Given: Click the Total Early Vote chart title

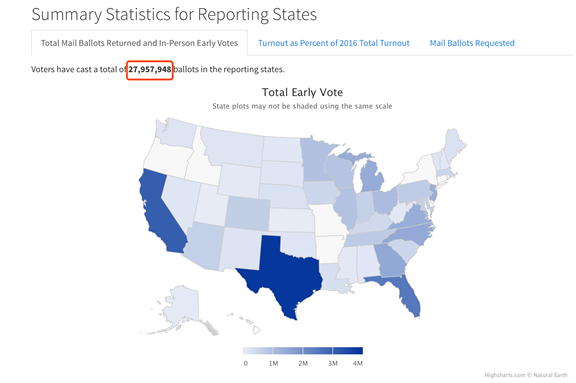Looking at the screenshot, I should [302, 92].
